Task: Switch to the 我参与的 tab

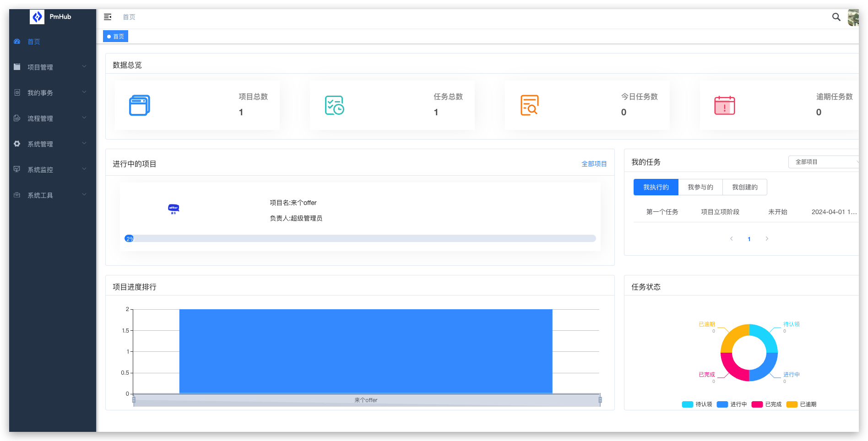Action: tap(700, 187)
